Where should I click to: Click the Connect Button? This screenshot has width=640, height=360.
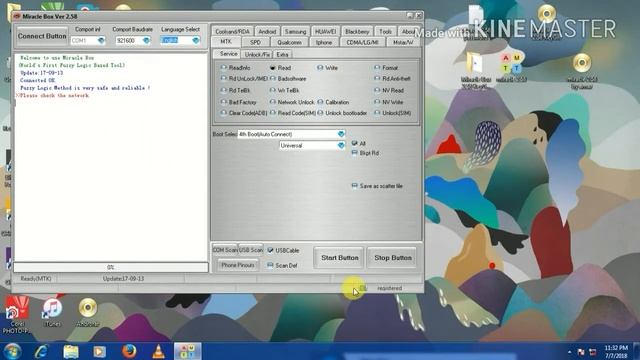[42, 36]
